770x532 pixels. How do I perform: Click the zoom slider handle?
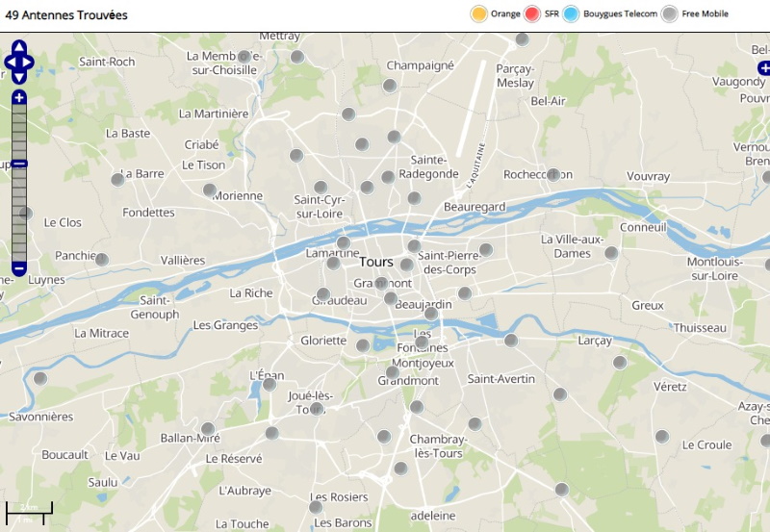tap(19, 164)
